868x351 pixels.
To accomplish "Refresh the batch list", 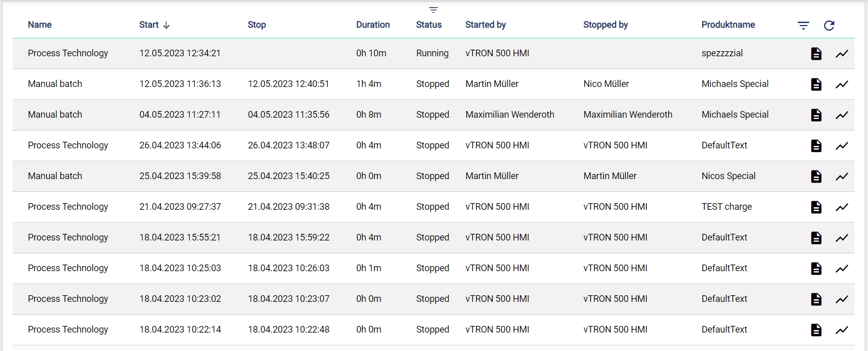I will (x=829, y=26).
